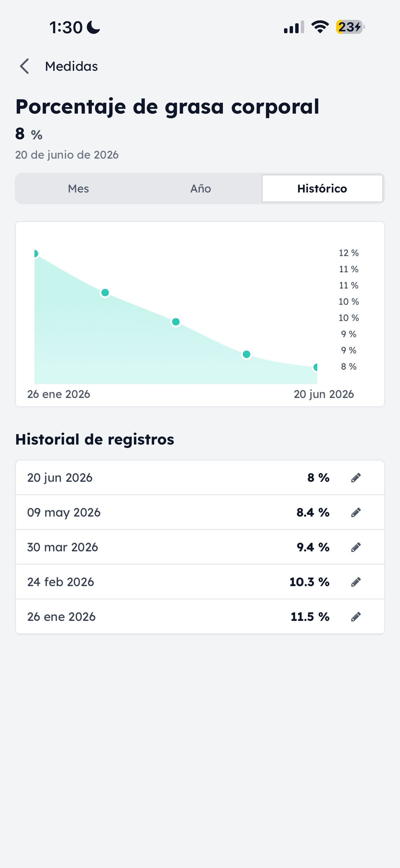Select the first chart point at 12 %

coord(35,253)
